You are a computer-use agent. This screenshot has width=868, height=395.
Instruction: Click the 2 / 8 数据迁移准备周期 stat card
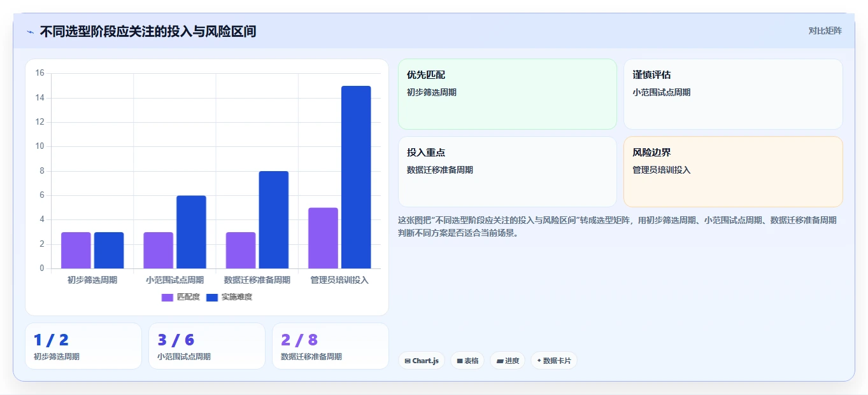point(331,346)
